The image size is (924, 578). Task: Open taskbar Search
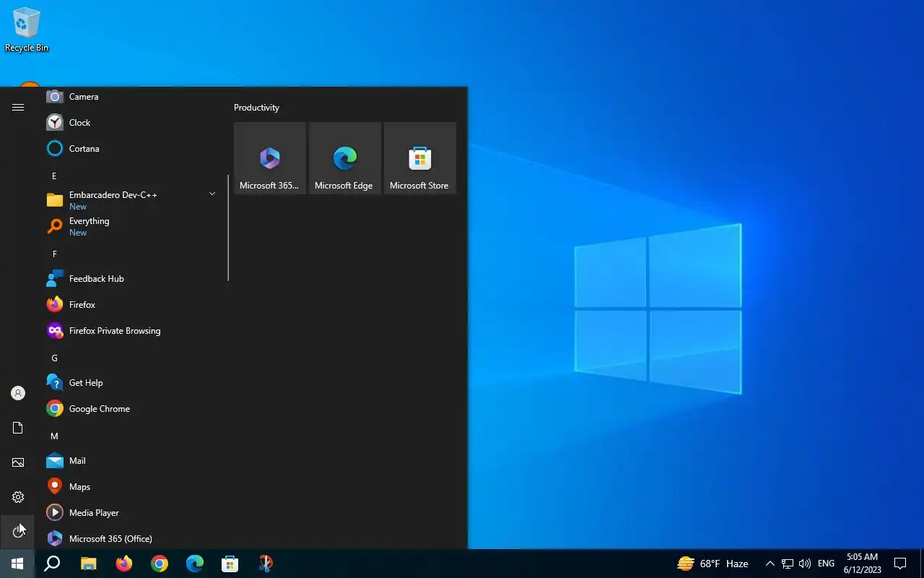[x=52, y=564]
